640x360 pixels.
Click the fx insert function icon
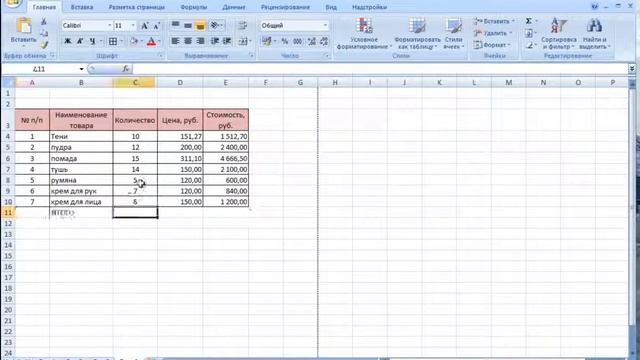click(x=126, y=69)
